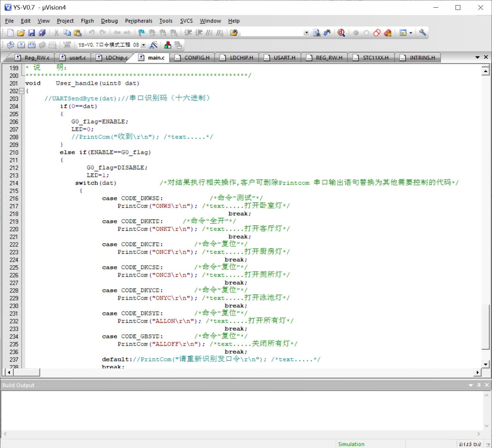
Task: Open the Peripherals menu
Action: [x=139, y=21]
